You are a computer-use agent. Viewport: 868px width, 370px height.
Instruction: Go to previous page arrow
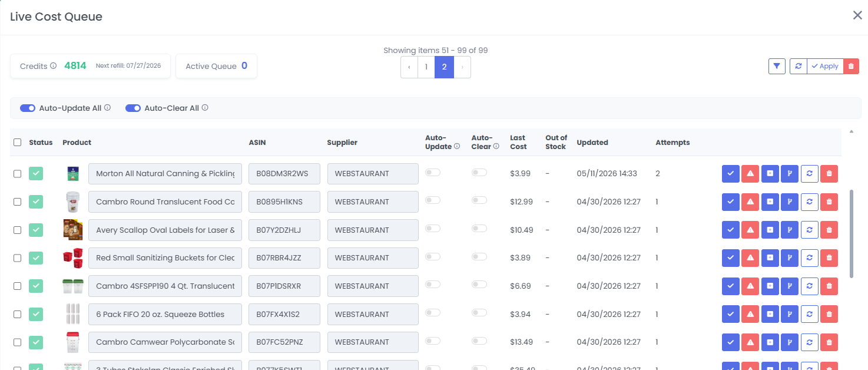(409, 67)
